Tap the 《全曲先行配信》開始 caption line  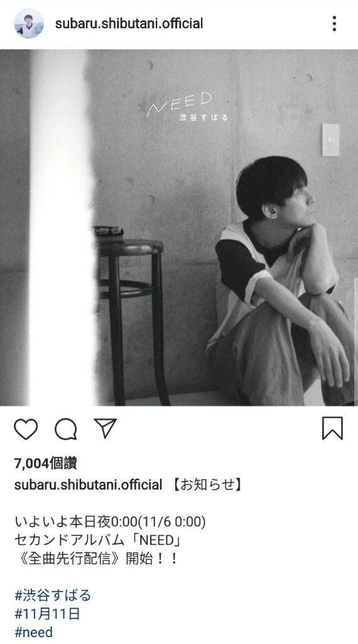point(96,558)
